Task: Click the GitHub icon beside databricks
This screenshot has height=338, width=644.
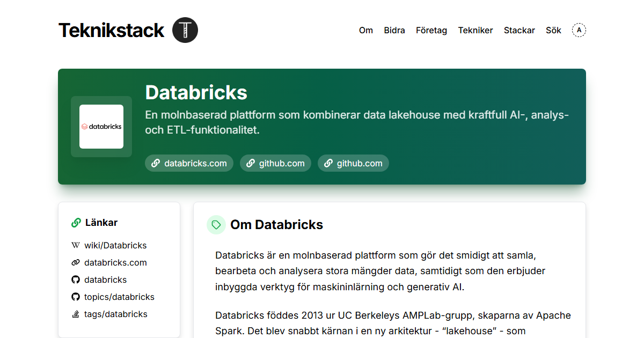Action: 76,280
